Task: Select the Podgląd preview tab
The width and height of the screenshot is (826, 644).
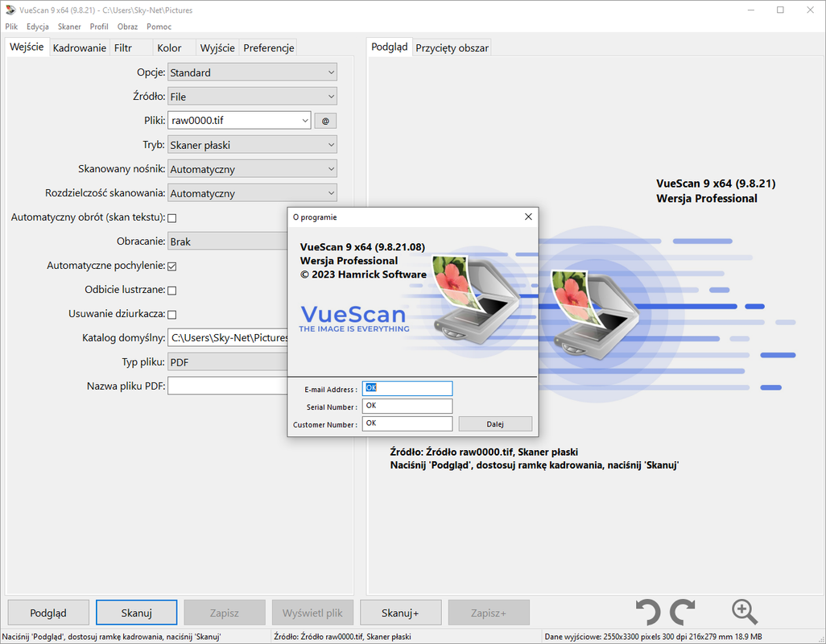Action: tap(390, 47)
